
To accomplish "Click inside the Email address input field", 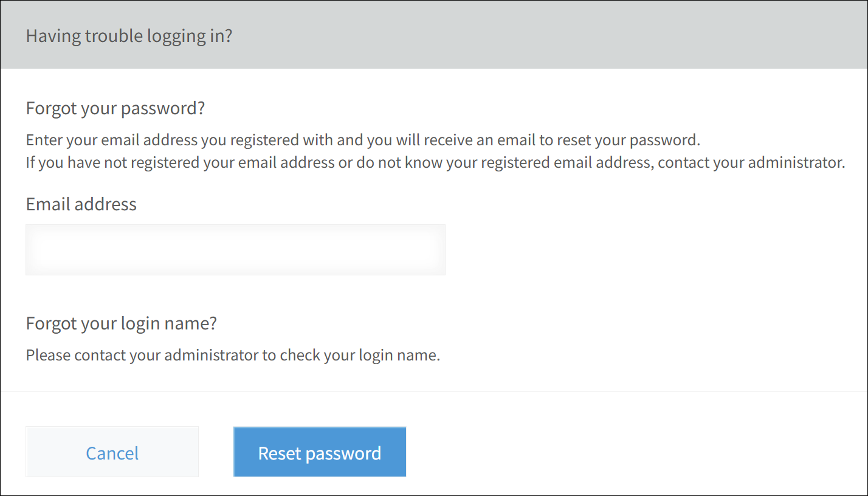I will tap(235, 250).
